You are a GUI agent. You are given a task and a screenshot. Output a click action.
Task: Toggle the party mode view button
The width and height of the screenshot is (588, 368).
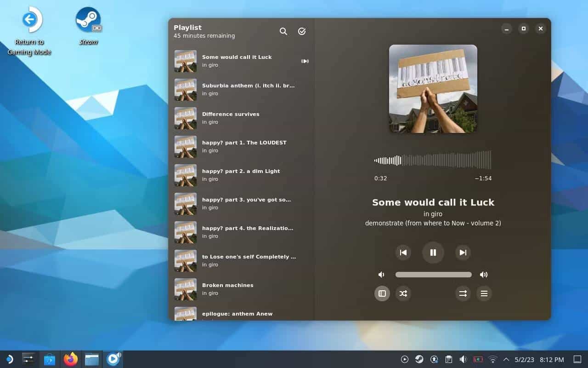(382, 293)
